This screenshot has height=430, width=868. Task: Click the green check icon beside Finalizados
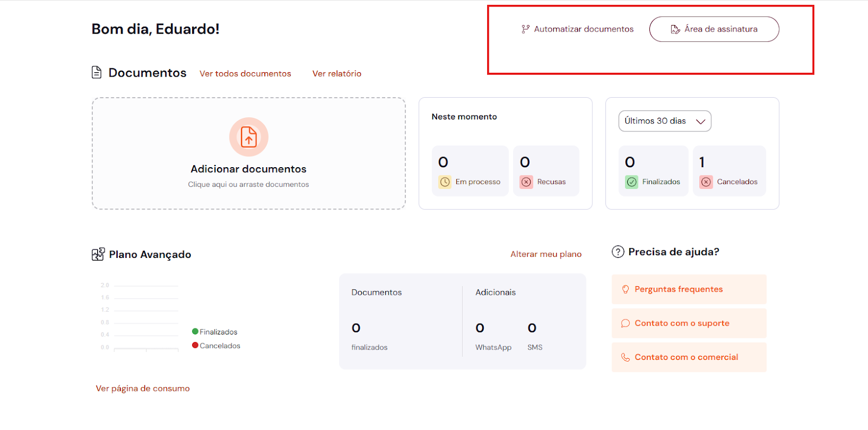click(x=631, y=182)
